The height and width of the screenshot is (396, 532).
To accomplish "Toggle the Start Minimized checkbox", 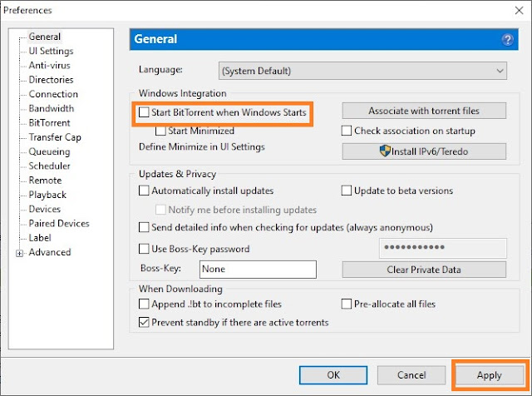I will click(x=160, y=131).
